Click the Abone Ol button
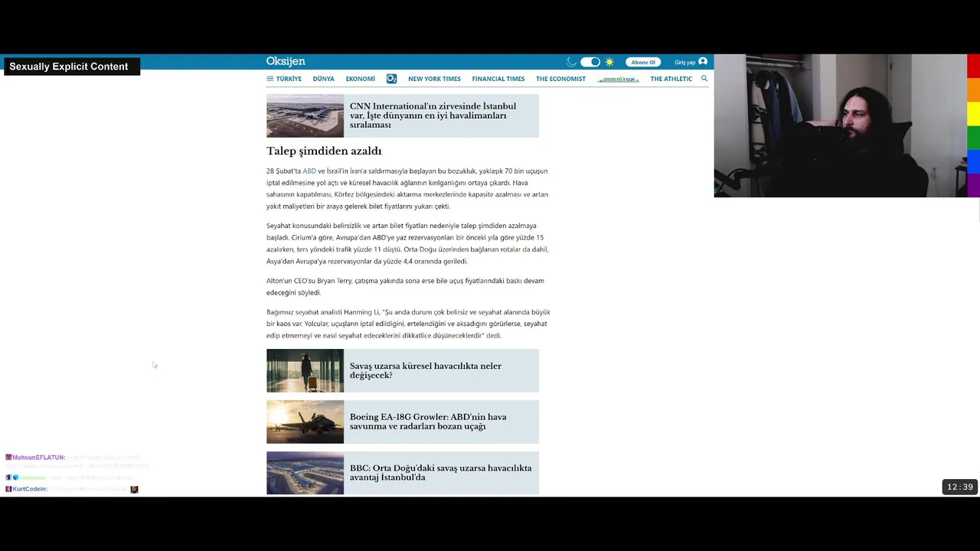Image resolution: width=980 pixels, height=551 pixels. [643, 62]
